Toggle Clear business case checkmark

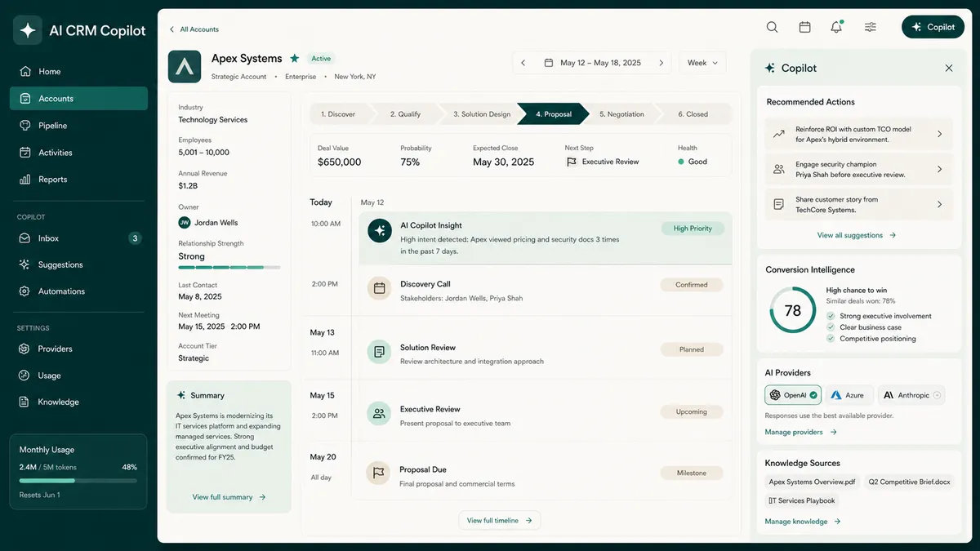click(831, 327)
